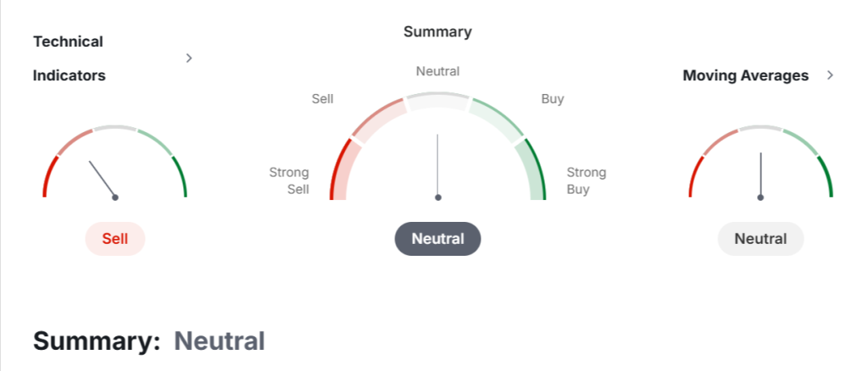Click the Buy label on Summary gauge
This screenshot has height=371, width=868.
click(553, 99)
